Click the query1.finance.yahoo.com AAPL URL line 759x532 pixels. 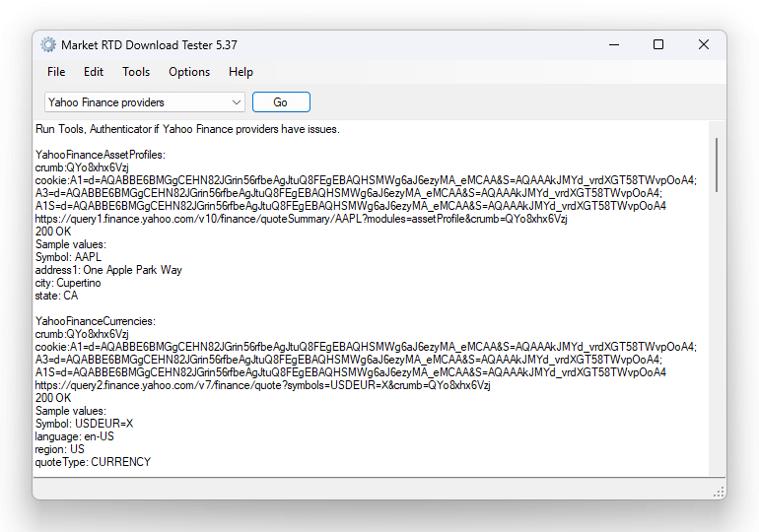301,219
